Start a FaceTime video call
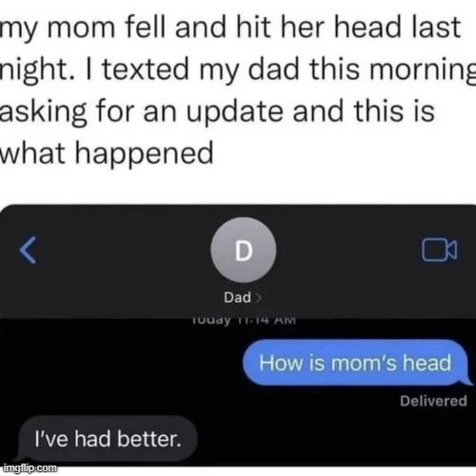This screenshot has height=476, width=476. tap(440, 249)
